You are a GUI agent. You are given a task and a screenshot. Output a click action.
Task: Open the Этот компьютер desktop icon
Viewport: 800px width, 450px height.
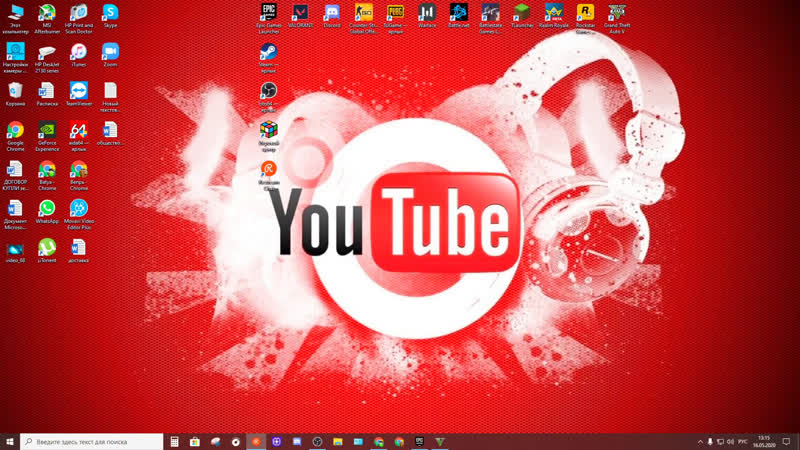point(15,18)
